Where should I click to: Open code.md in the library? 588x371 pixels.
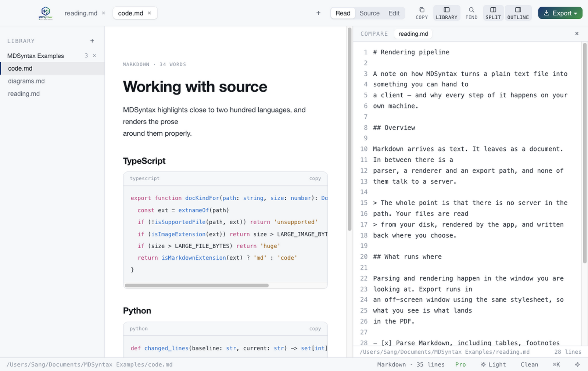coord(52,68)
